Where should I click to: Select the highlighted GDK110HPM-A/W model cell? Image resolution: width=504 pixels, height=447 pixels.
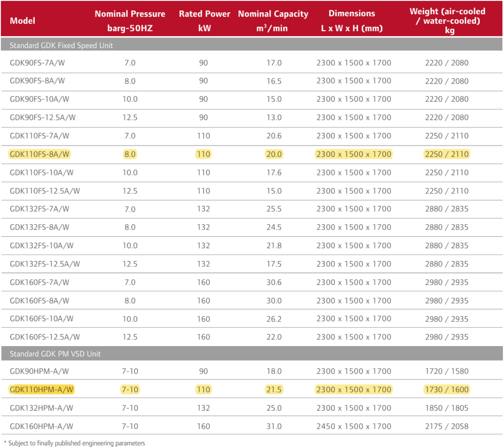41,389
